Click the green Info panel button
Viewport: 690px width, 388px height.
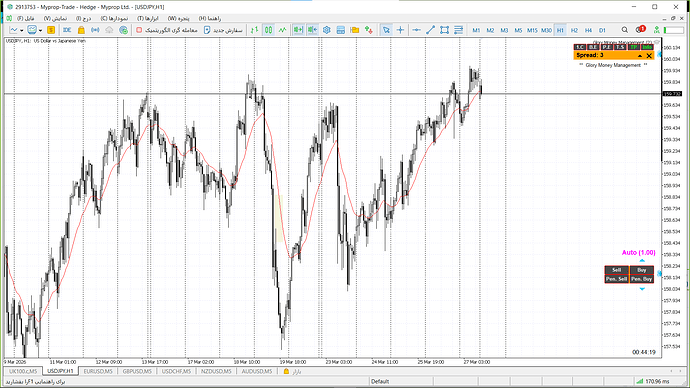coord(647,47)
